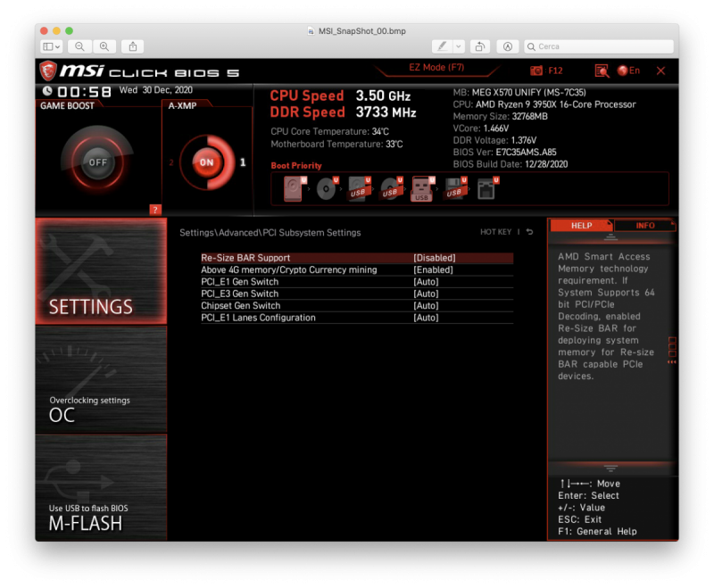Change PCI_E1 Gen Switch [Auto] value
The image size is (714, 588).
point(426,282)
